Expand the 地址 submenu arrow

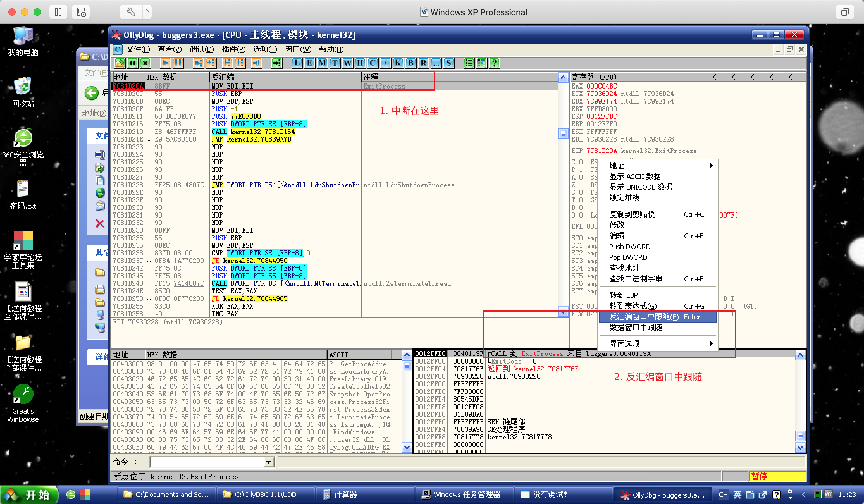tap(711, 166)
